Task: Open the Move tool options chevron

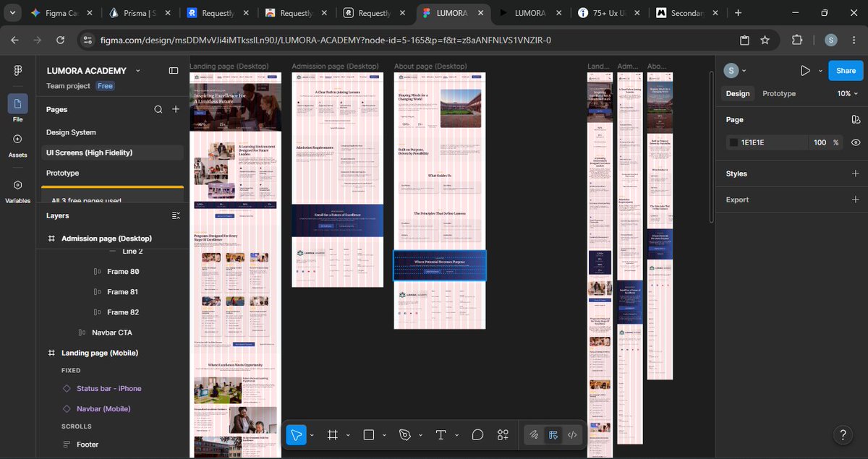Action: click(x=312, y=435)
